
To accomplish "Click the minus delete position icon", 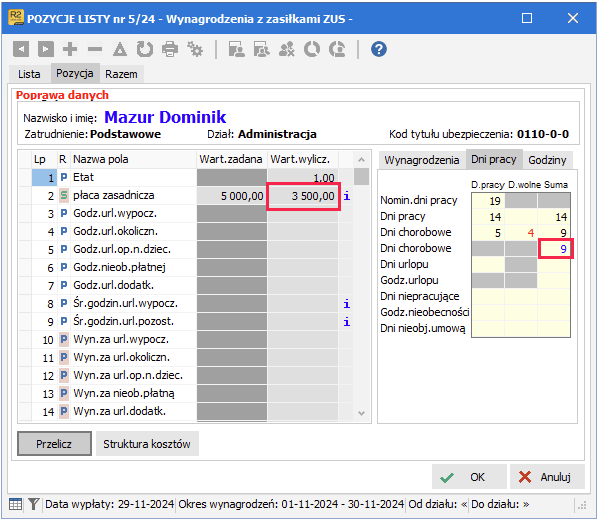I will (x=95, y=49).
